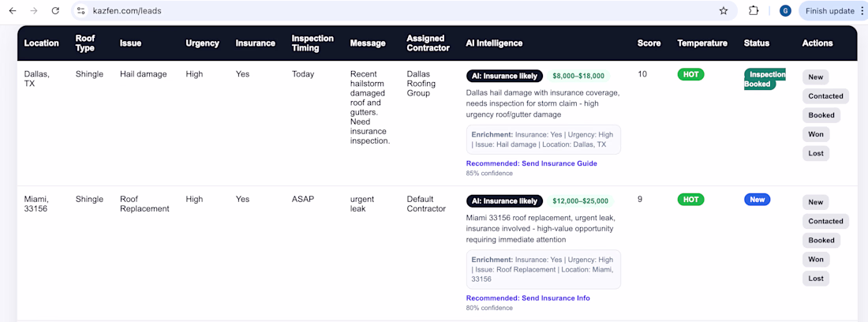The image size is (868, 322).
Task: Click the Roof Type column header
Action: tap(85, 43)
